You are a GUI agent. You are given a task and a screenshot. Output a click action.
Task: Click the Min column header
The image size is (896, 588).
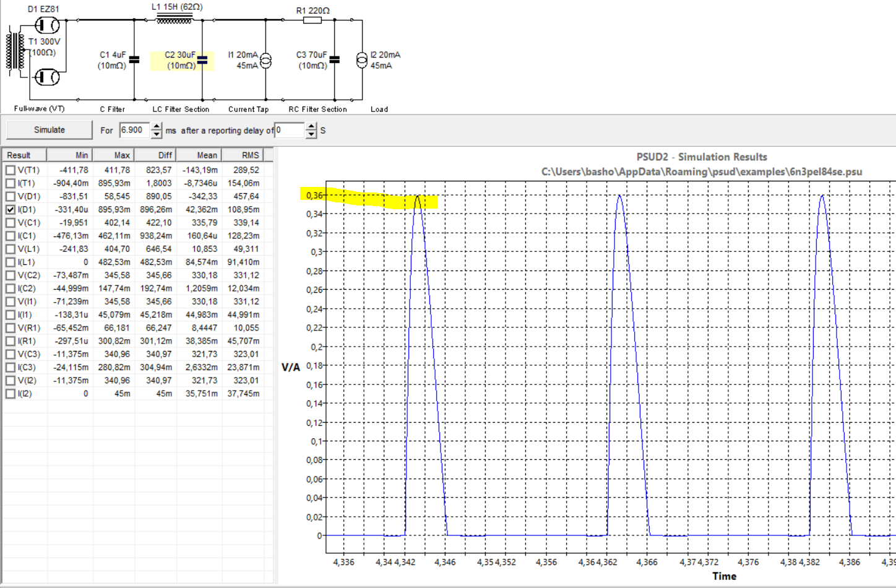point(70,155)
